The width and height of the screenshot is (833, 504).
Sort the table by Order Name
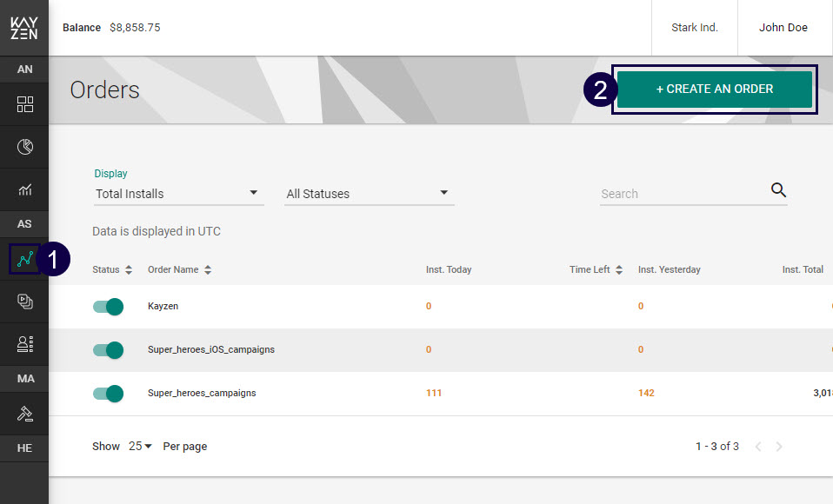(179, 270)
